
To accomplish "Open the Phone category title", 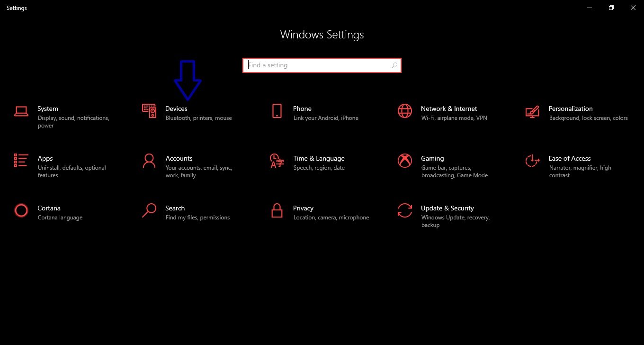I will point(302,109).
